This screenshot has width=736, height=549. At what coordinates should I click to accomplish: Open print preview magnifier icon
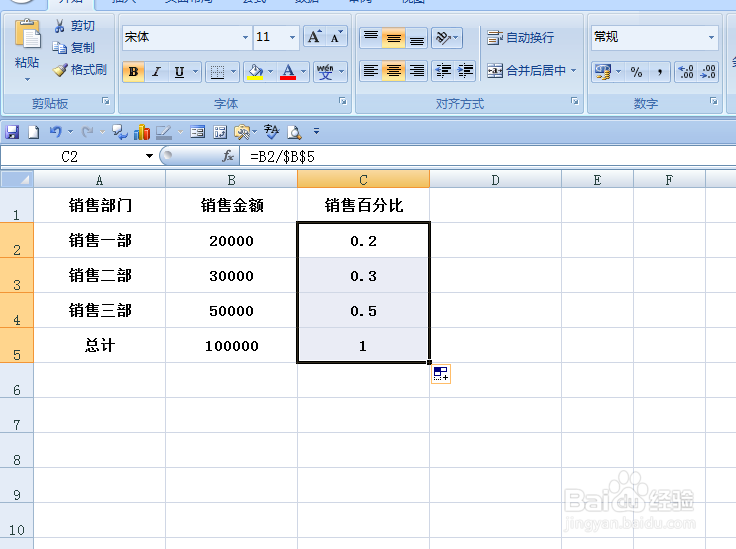[x=294, y=132]
